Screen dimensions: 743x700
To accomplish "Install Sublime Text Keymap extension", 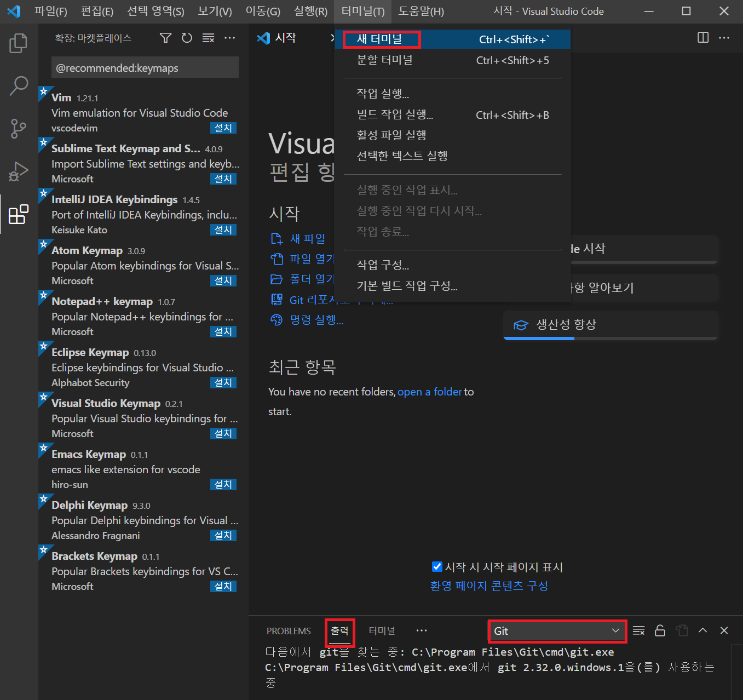I will (x=223, y=179).
